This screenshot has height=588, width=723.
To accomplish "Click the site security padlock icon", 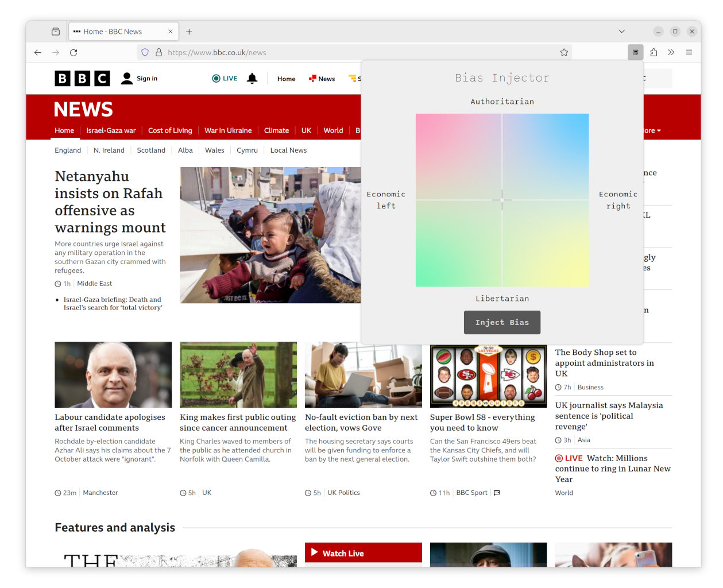I will (159, 52).
